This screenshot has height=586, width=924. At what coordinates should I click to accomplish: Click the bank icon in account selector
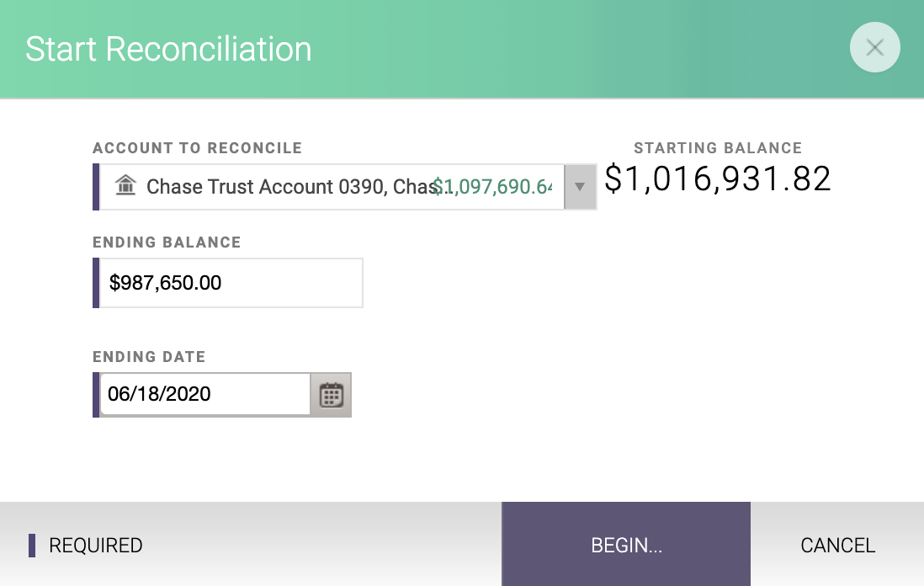coord(125,185)
